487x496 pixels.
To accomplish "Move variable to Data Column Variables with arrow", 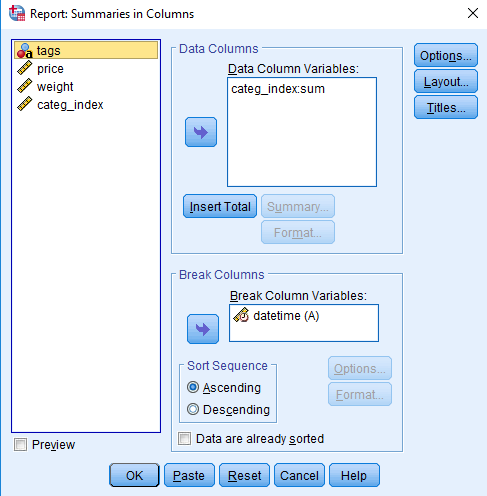I will [201, 132].
